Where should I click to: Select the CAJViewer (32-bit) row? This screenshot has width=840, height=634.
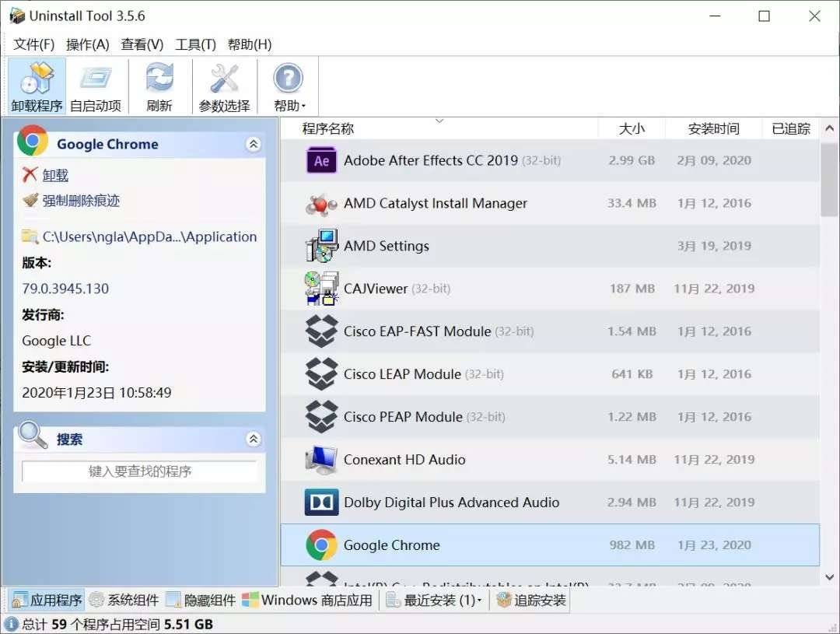(x=550, y=289)
